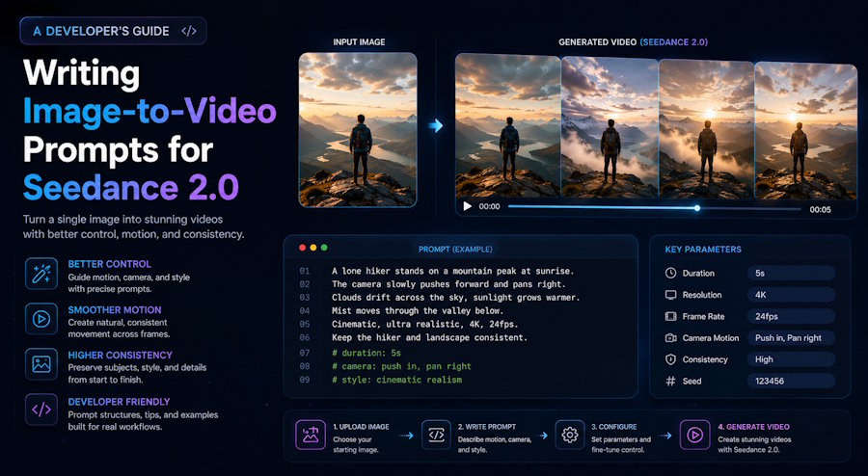Click the yellow dot in prompt window
This screenshot has height=476, width=868.
(313, 248)
